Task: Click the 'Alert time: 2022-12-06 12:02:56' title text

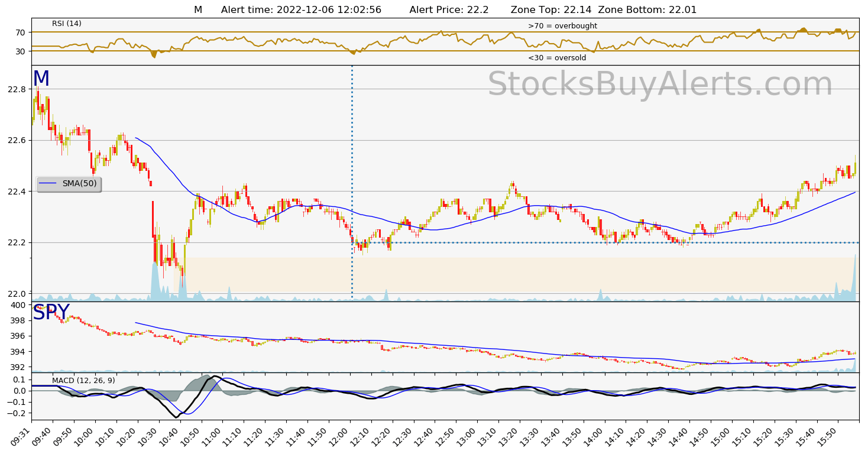Action: [x=301, y=10]
